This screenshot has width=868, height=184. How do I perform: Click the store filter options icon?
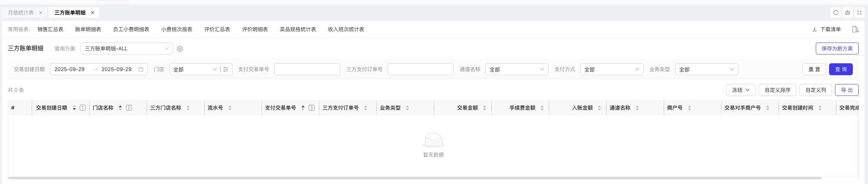[x=226, y=69]
